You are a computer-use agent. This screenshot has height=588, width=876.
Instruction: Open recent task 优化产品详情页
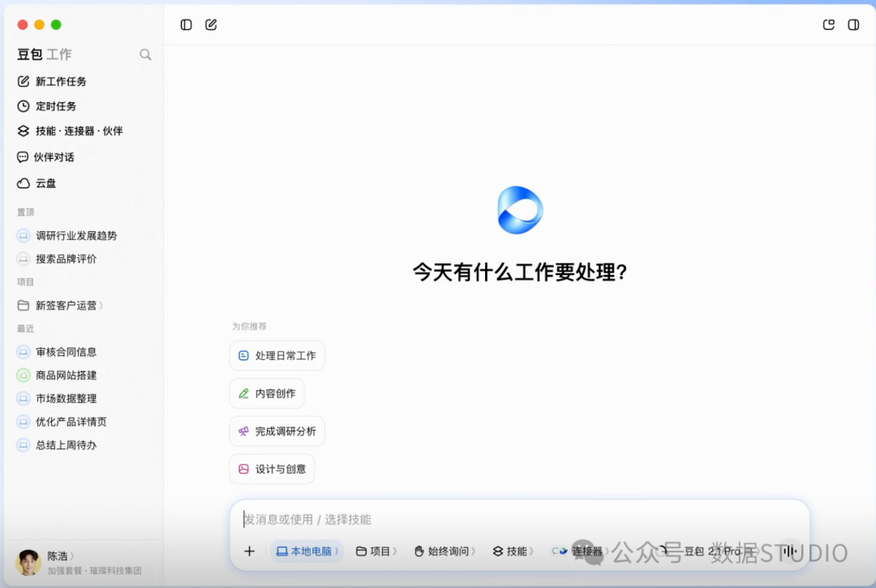tap(71, 422)
